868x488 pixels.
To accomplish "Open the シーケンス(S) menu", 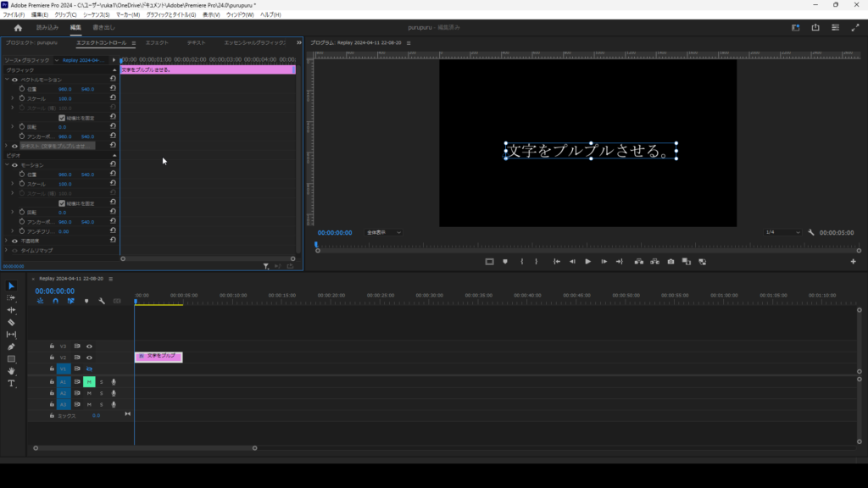I will pos(96,14).
